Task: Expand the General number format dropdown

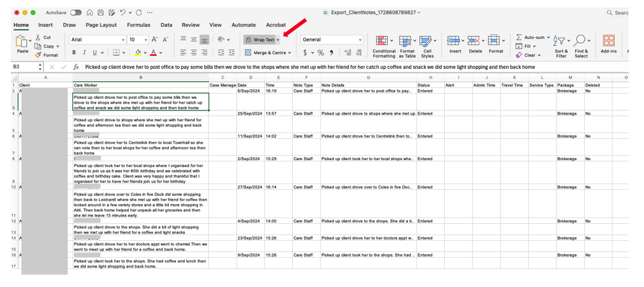Action: 360,40
